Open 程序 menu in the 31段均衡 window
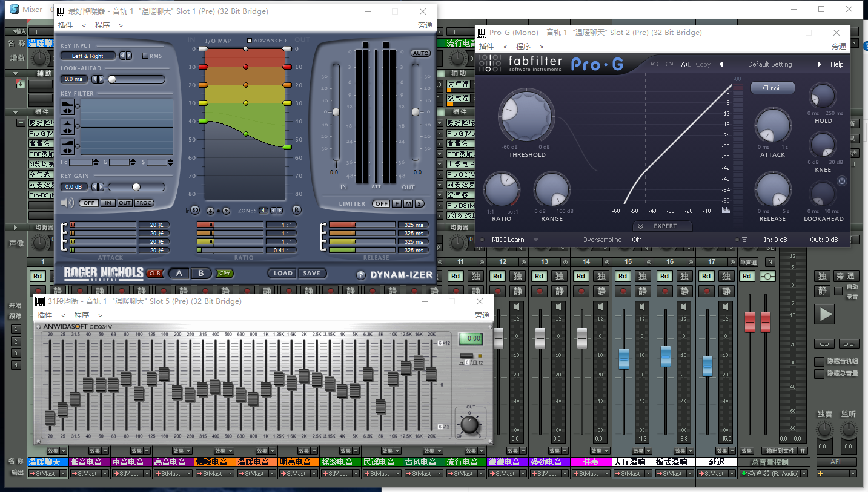The height and width of the screenshot is (492, 868). tap(82, 315)
